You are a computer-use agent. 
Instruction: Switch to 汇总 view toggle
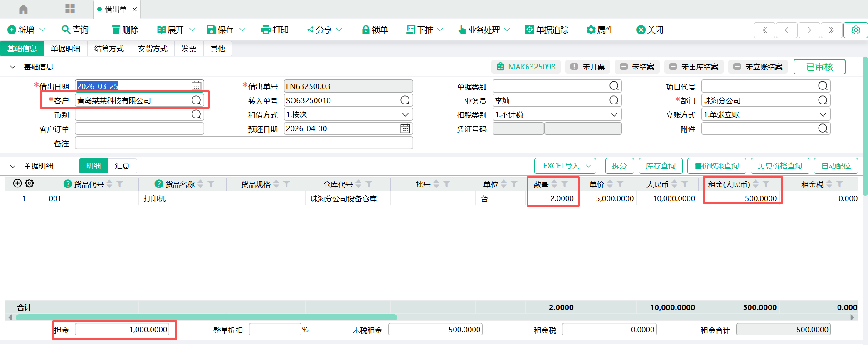122,166
